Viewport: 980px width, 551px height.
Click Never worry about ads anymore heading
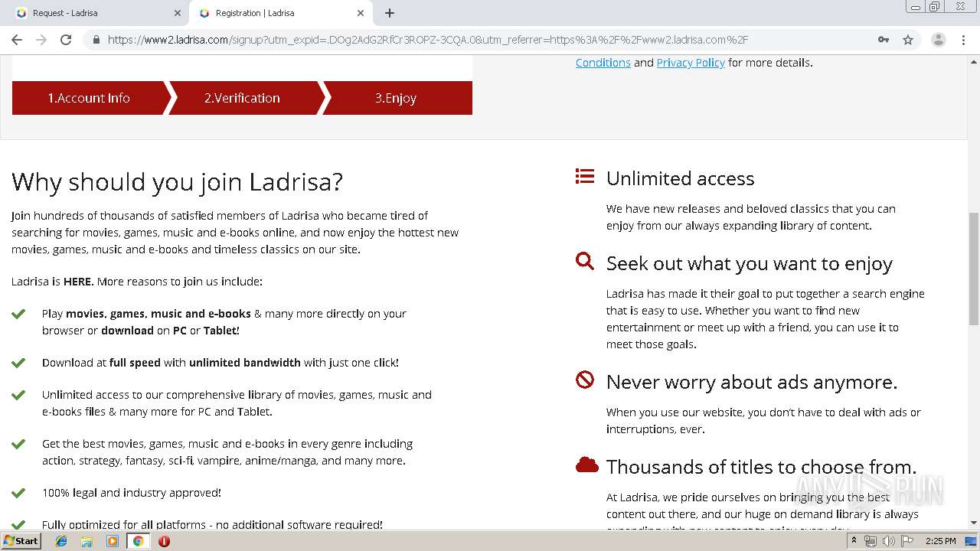tap(752, 382)
